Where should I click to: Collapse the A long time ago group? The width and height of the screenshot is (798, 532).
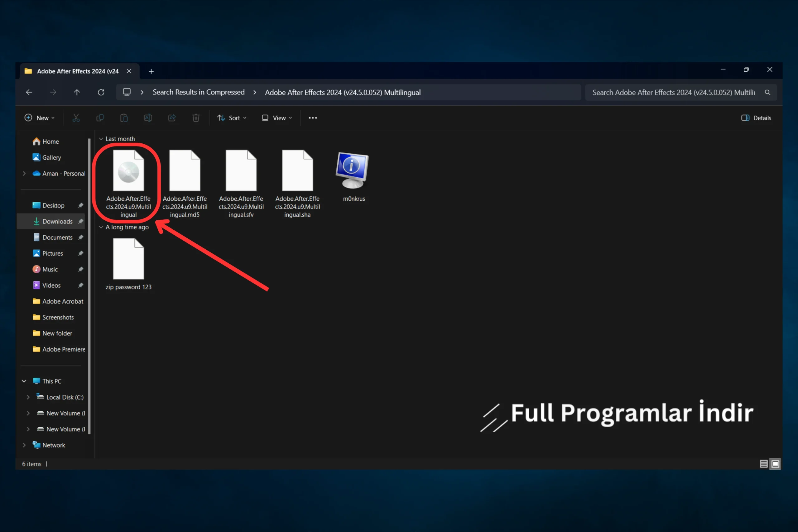click(x=101, y=227)
